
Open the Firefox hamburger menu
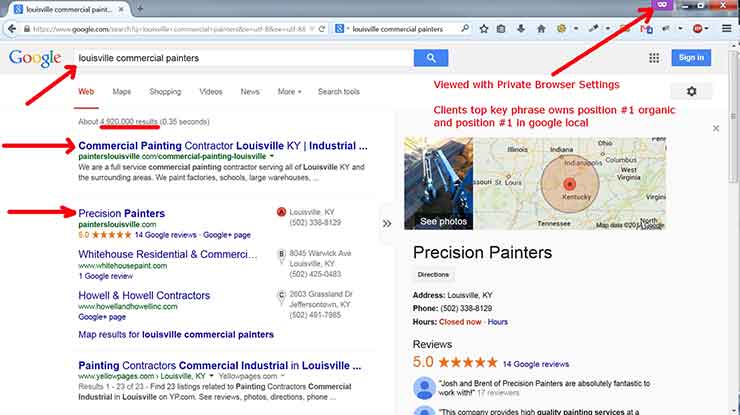pos(726,29)
